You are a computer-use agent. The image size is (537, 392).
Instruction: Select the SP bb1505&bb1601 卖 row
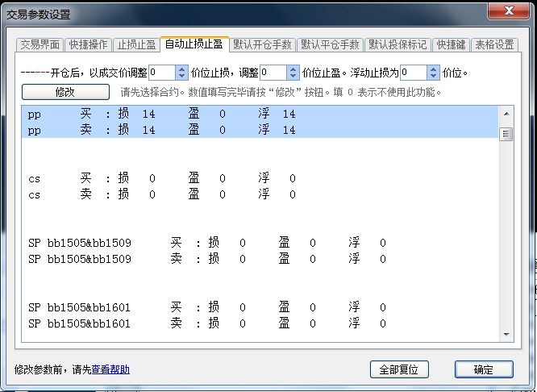[260, 323]
